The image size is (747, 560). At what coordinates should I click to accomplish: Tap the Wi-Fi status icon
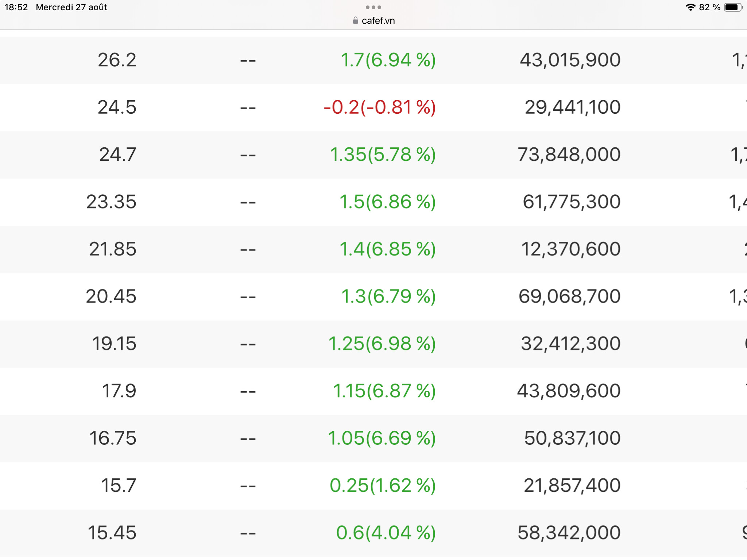tap(690, 7)
